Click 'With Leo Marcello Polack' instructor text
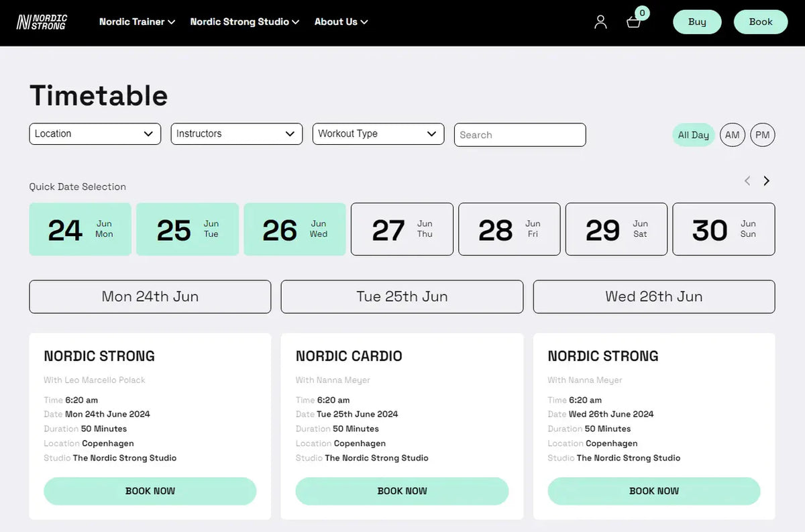 click(95, 380)
